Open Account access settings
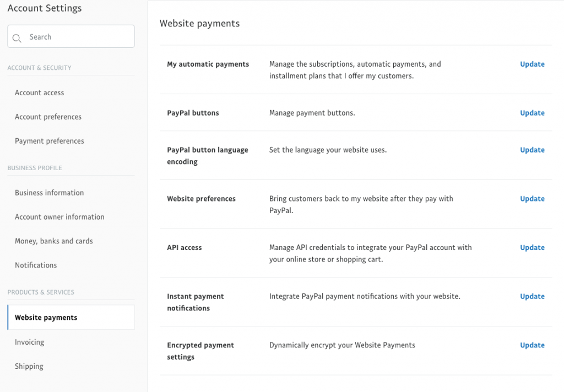The width and height of the screenshot is (564, 392). point(39,93)
